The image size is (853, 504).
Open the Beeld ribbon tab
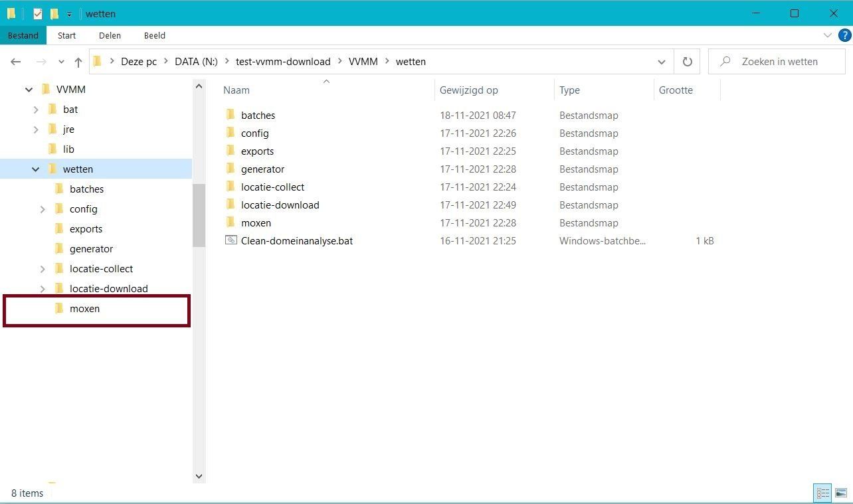[155, 35]
